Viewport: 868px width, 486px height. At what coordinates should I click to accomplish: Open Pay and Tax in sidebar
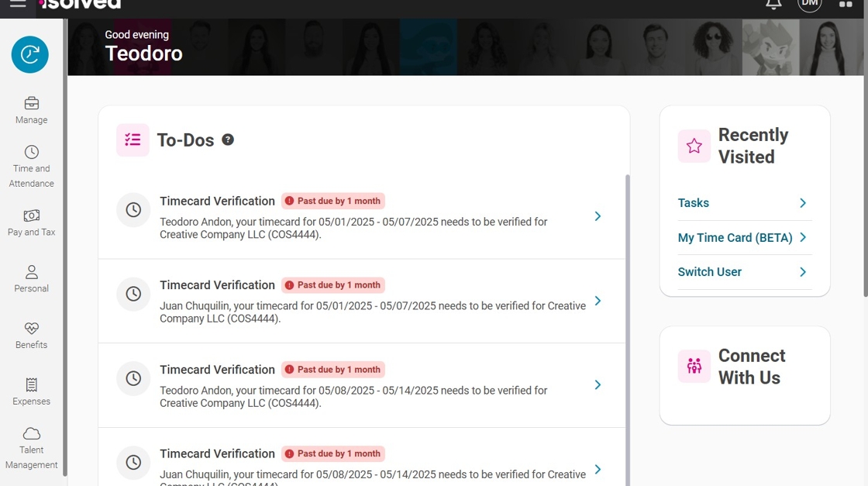click(31, 222)
